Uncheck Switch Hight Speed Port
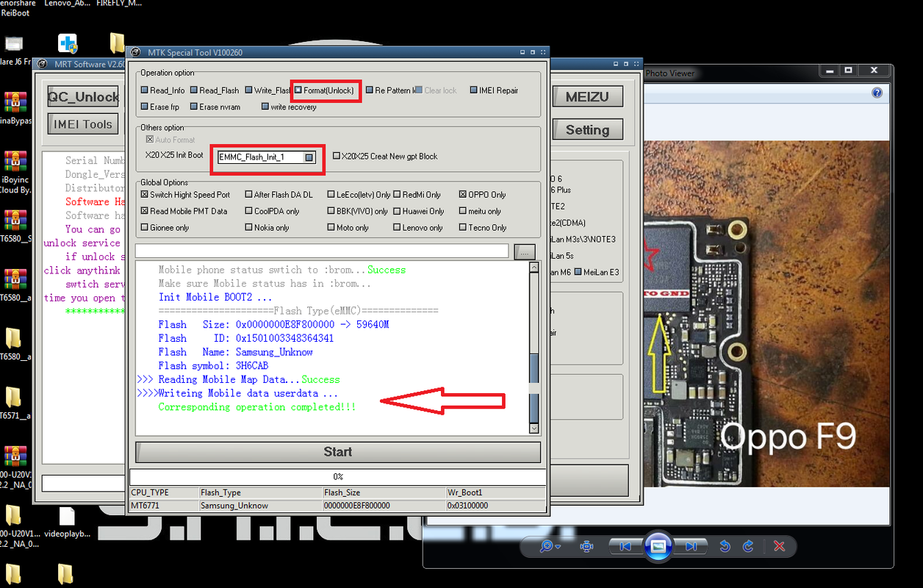The image size is (923, 588). (x=145, y=195)
